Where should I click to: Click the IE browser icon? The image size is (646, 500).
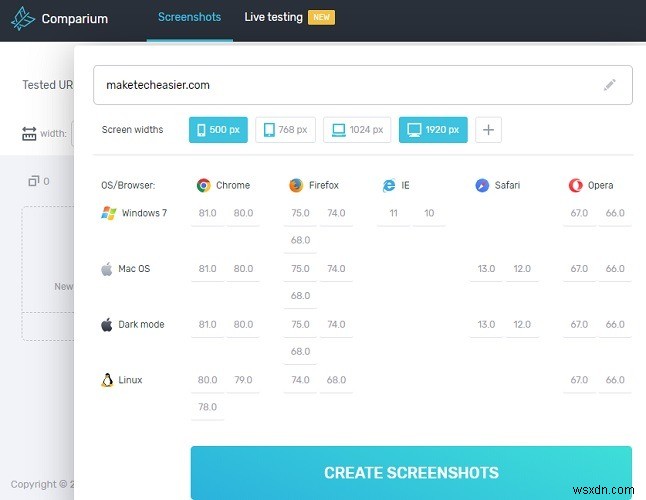point(389,185)
